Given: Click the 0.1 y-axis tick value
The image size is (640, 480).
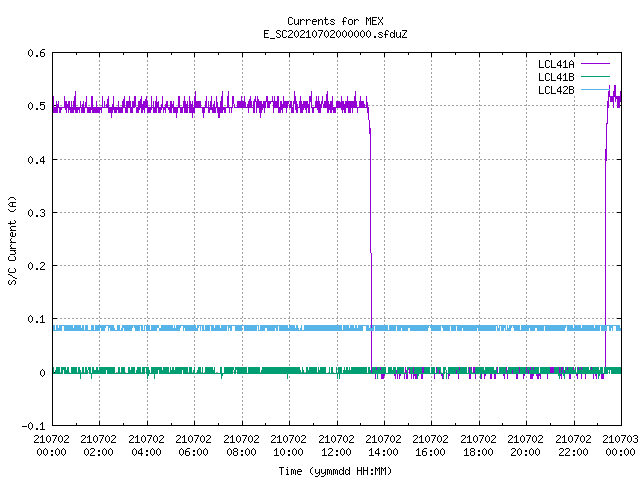Looking at the screenshot, I should 36,319.
